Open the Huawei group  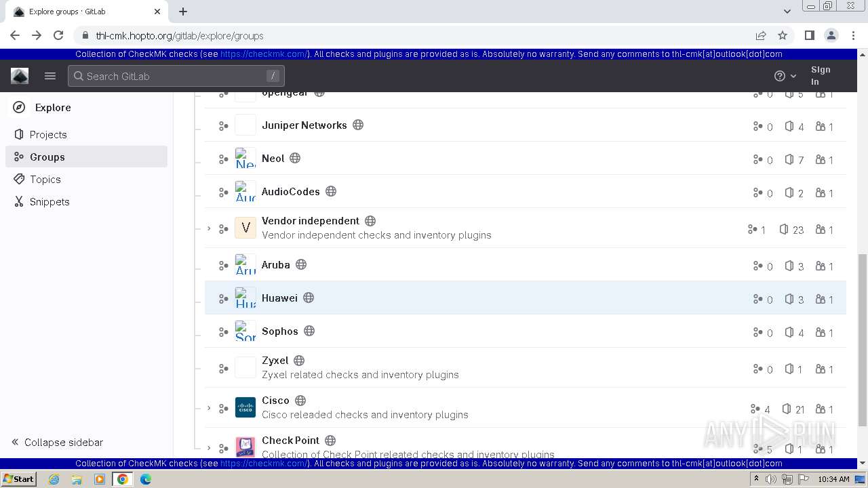coord(279,298)
